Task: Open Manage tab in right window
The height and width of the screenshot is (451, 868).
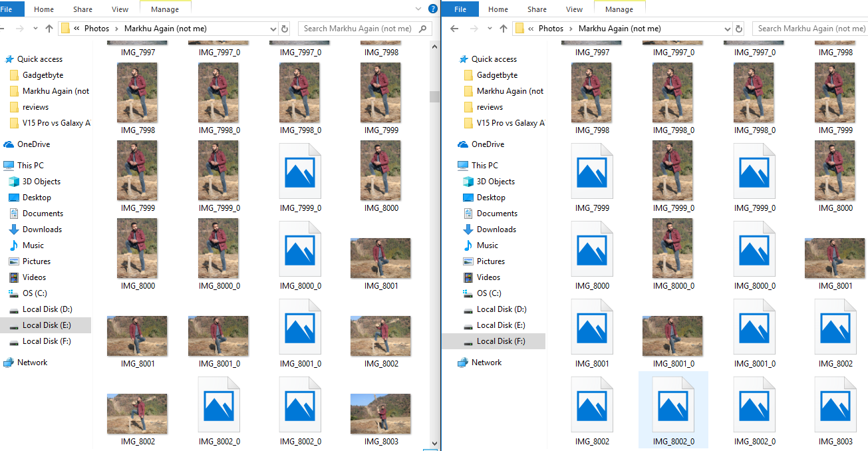Action: [619, 9]
